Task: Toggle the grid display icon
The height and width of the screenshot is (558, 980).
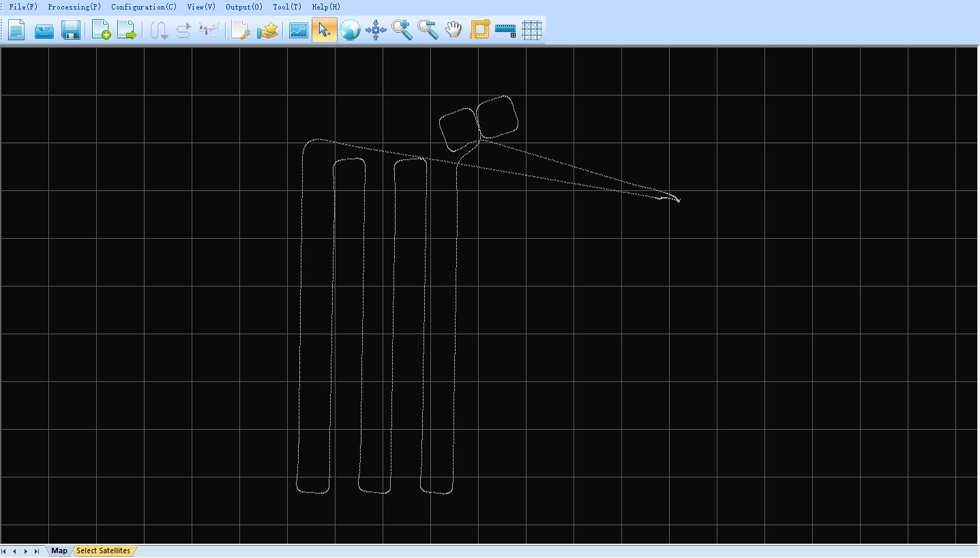Action: click(531, 30)
